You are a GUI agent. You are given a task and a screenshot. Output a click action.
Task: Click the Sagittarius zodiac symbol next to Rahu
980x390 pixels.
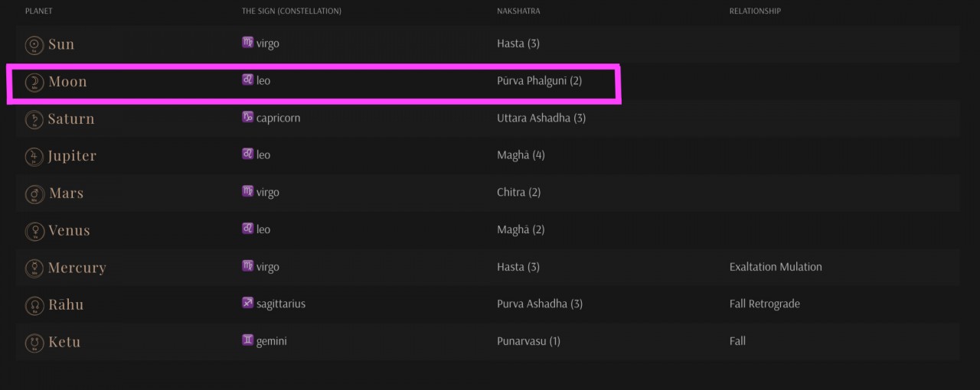pyautogui.click(x=247, y=303)
